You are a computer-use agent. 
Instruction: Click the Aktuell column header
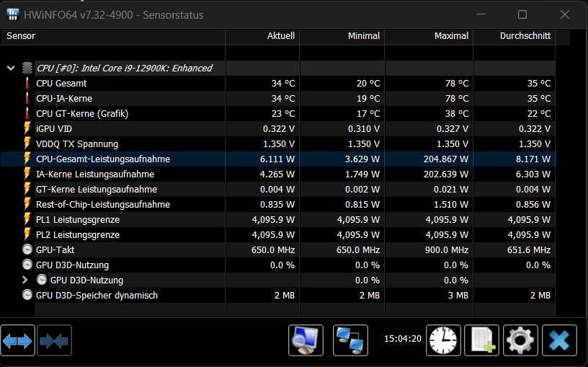262,36
